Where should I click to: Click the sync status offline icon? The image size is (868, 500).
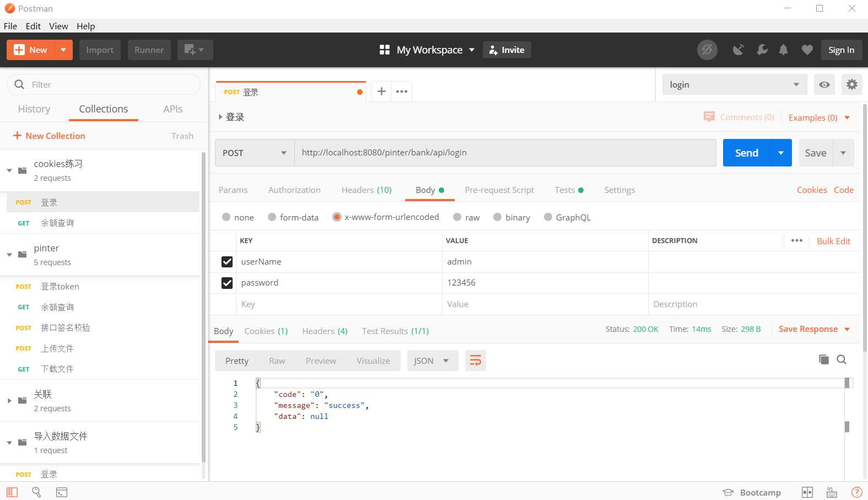coord(707,50)
